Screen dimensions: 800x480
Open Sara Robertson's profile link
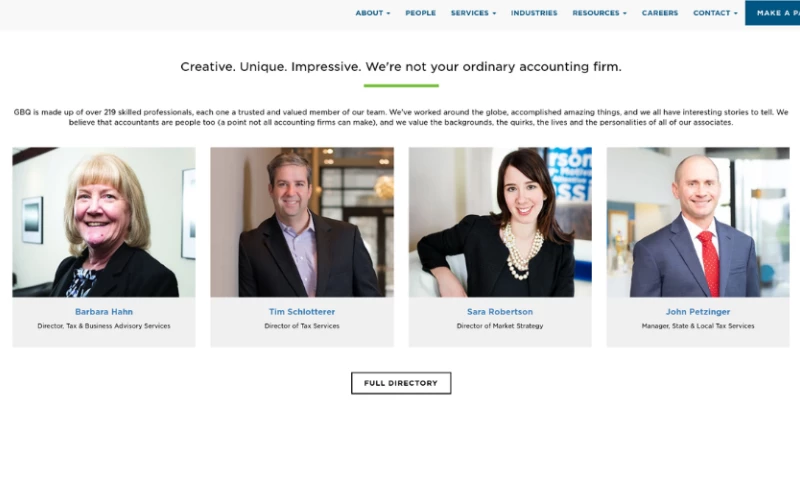click(500, 312)
